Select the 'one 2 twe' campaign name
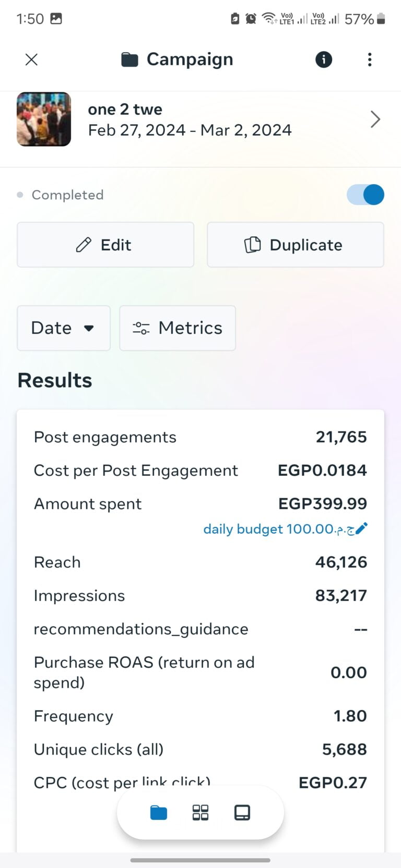 [125, 110]
